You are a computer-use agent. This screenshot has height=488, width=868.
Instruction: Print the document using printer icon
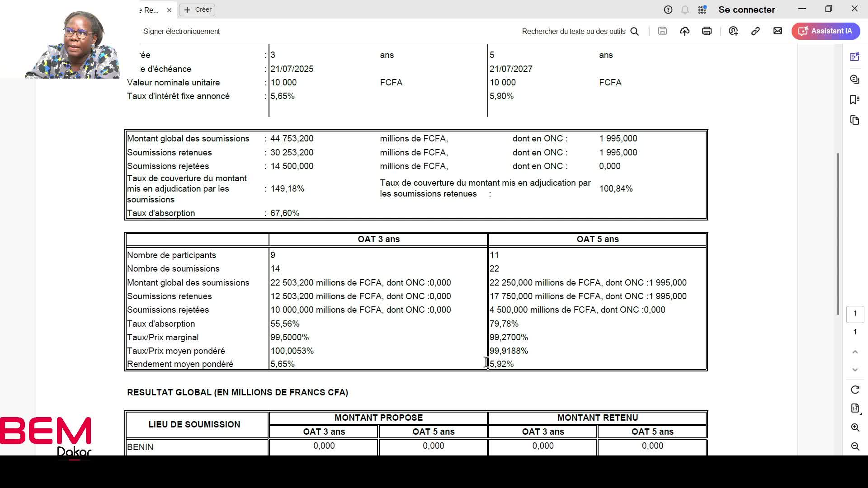(x=707, y=31)
